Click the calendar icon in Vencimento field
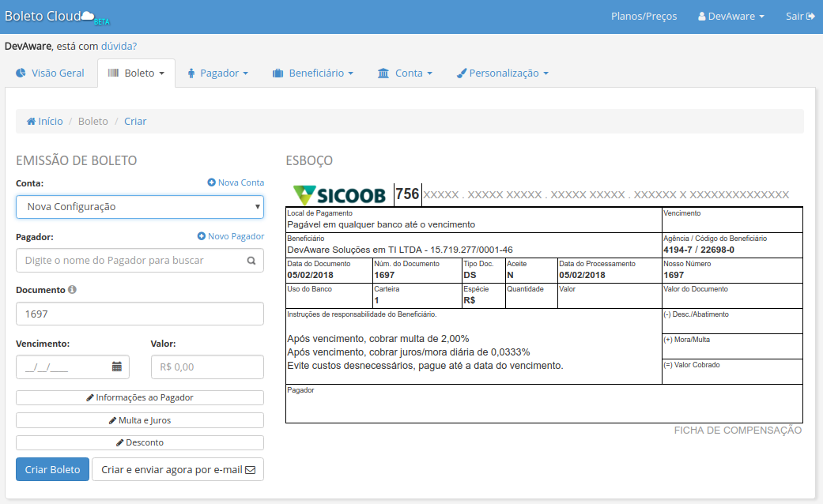Viewport: 823px width, 504px height. click(x=117, y=367)
